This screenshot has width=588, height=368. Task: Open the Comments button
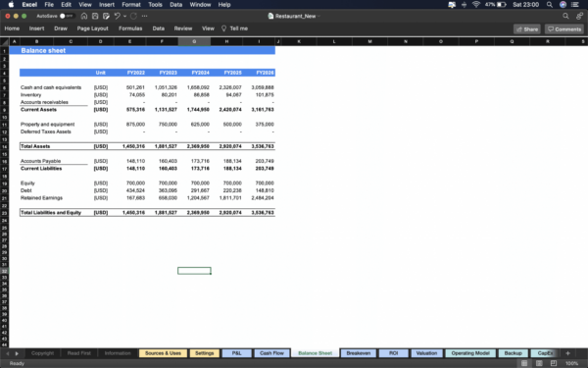click(564, 29)
